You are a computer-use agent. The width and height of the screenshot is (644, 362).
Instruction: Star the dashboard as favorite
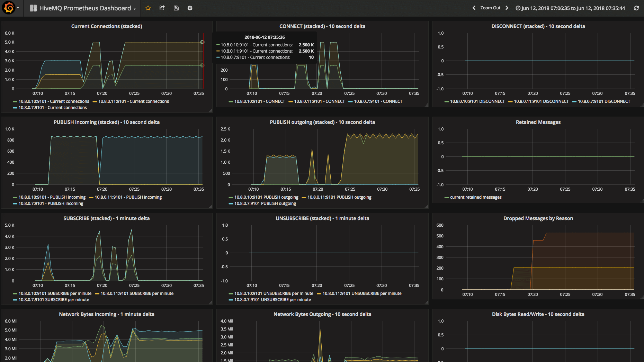[x=148, y=8]
